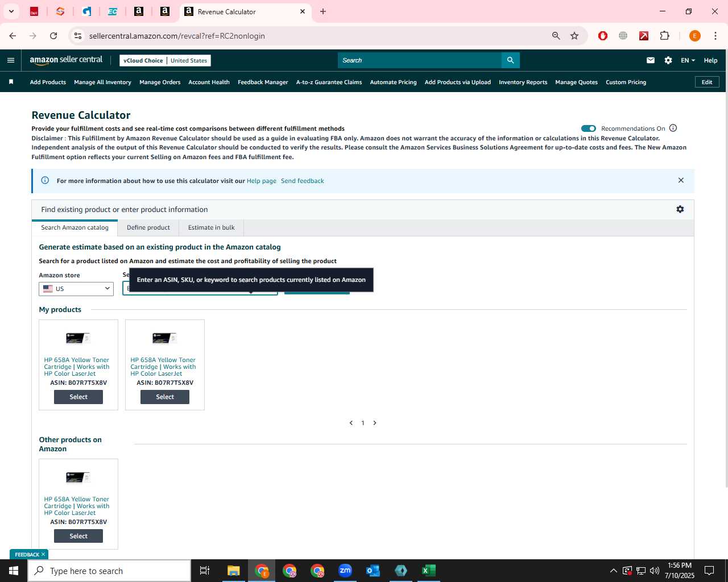Screen dimensions: 728x582
Task: Open Manage Quotes
Action: [576, 82]
